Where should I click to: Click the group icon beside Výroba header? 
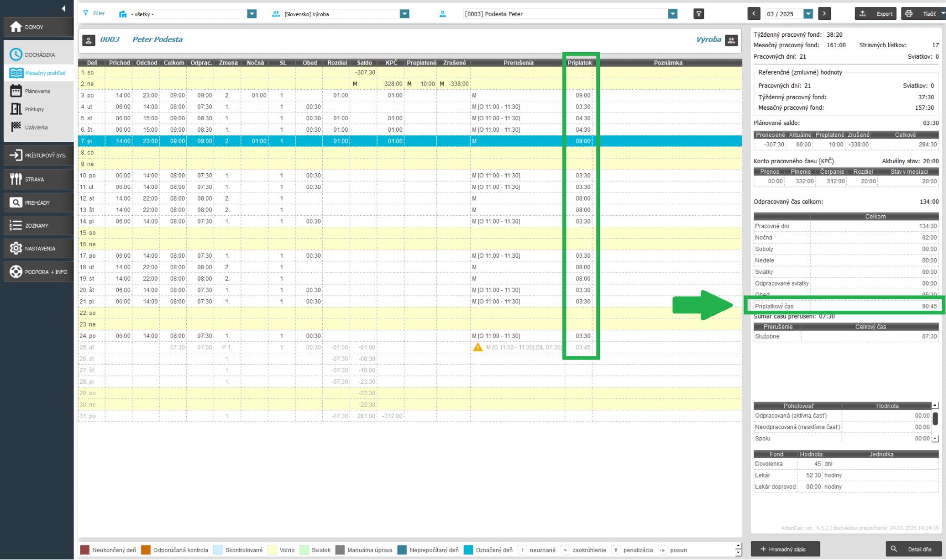point(731,40)
